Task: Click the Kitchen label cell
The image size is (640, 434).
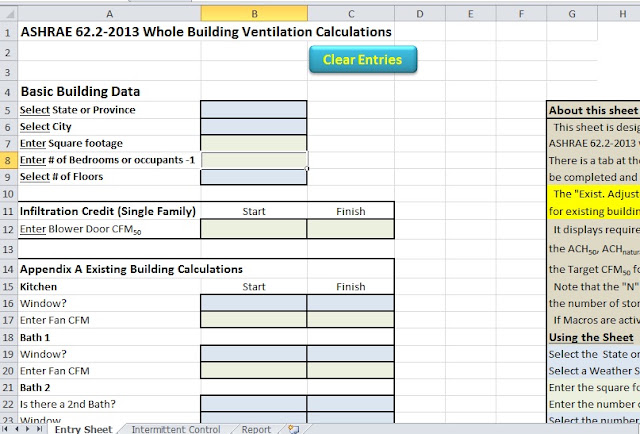Action: point(38,287)
